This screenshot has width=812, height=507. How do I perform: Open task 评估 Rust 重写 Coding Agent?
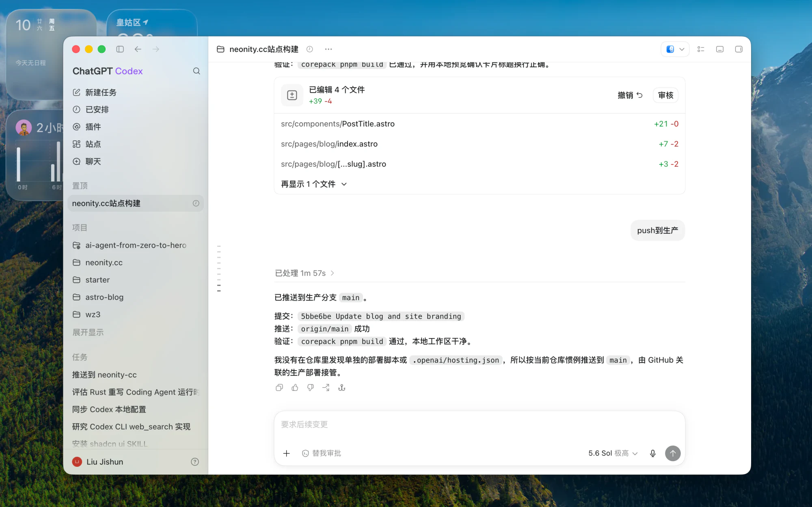(x=136, y=392)
